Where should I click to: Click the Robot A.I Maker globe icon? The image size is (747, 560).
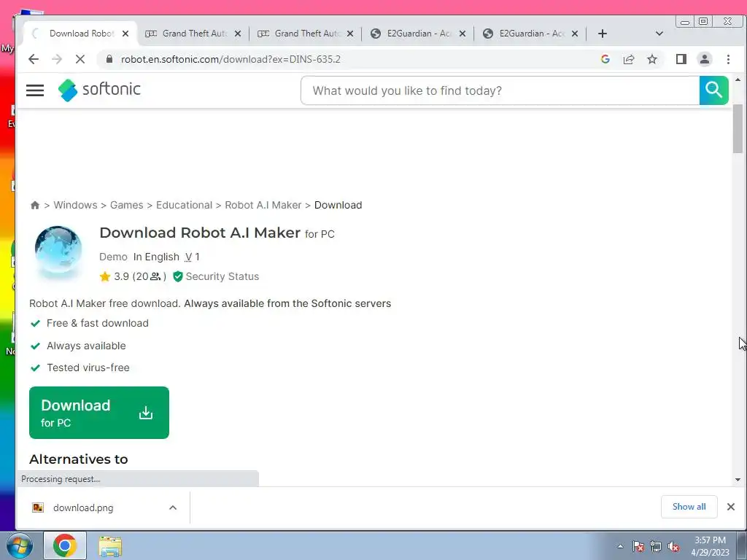click(x=58, y=251)
